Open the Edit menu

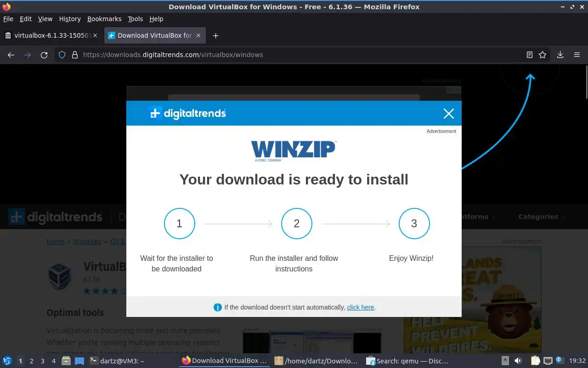coord(26,19)
